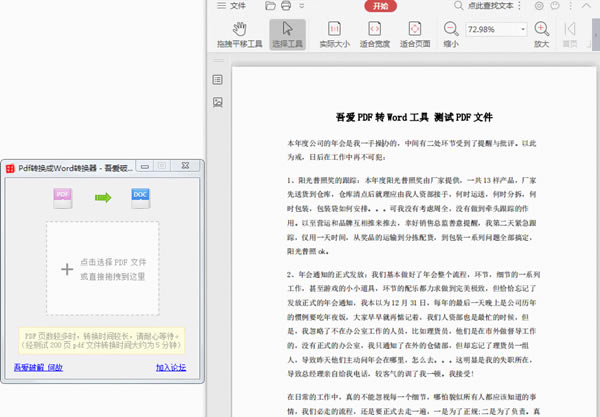The image size is (600, 417).
Task: Activate the selection tool (选择工具)
Action: point(288,35)
